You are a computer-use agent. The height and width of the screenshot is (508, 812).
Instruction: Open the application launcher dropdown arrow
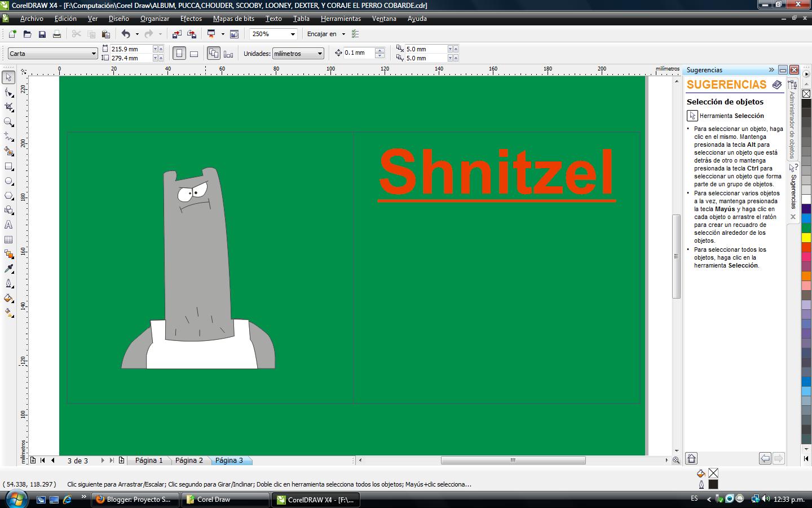pos(223,34)
